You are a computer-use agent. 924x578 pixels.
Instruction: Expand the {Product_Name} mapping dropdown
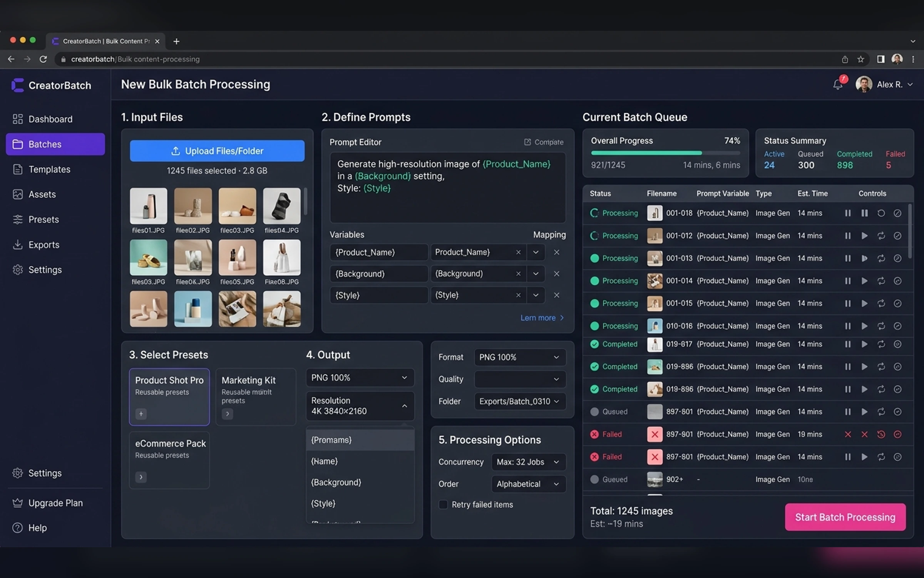tap(536, 252)
